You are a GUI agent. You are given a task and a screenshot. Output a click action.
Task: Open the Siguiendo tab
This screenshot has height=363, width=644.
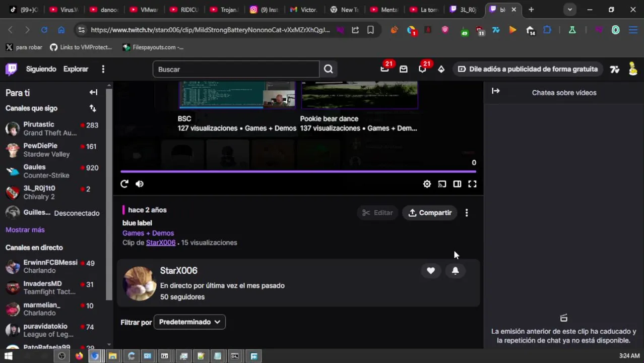pos(41,69)
